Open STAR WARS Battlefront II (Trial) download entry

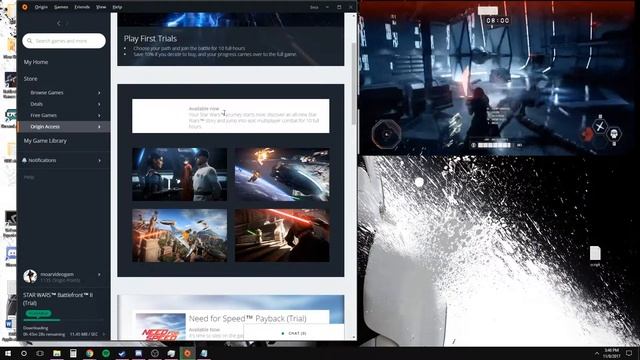click(x=58, y=299)
